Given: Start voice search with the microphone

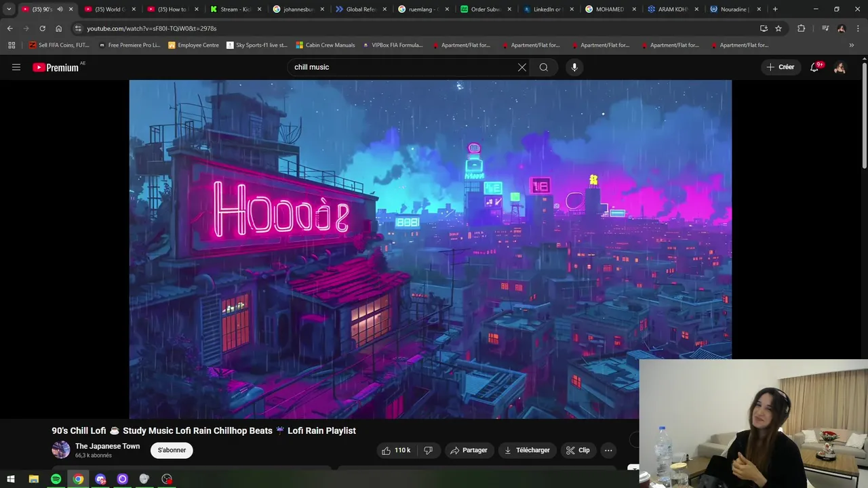Looking at the screenshot, I should 574,67.
